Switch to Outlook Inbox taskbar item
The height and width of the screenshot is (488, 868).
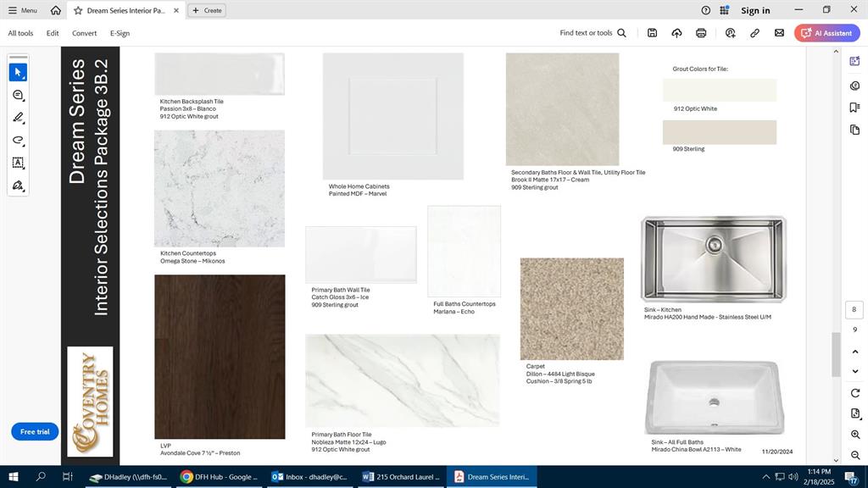pyautogui.click(x=310, y=476)
